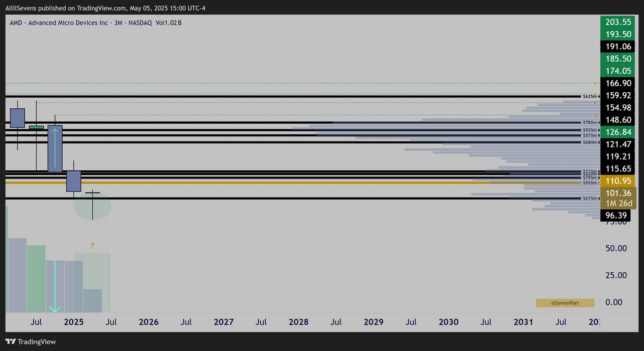Click the $625m level annotation
Image resolution: width=644 pixels, height=351 pixels.
pos(589,96)
